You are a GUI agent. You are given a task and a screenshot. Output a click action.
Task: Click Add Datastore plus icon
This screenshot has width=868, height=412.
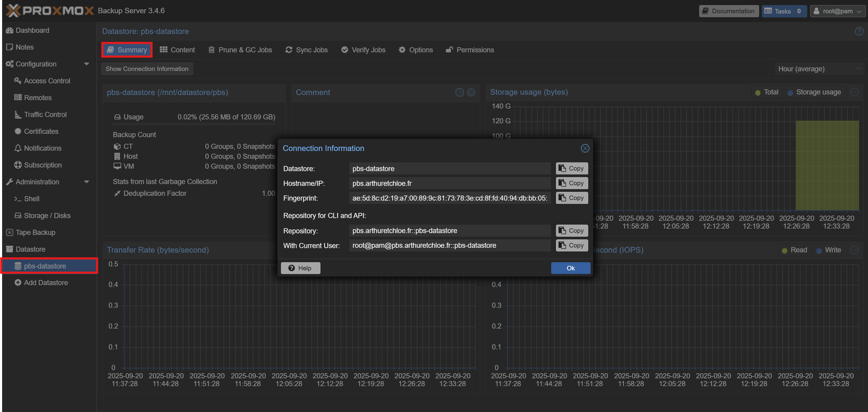(x=18, y=283)
